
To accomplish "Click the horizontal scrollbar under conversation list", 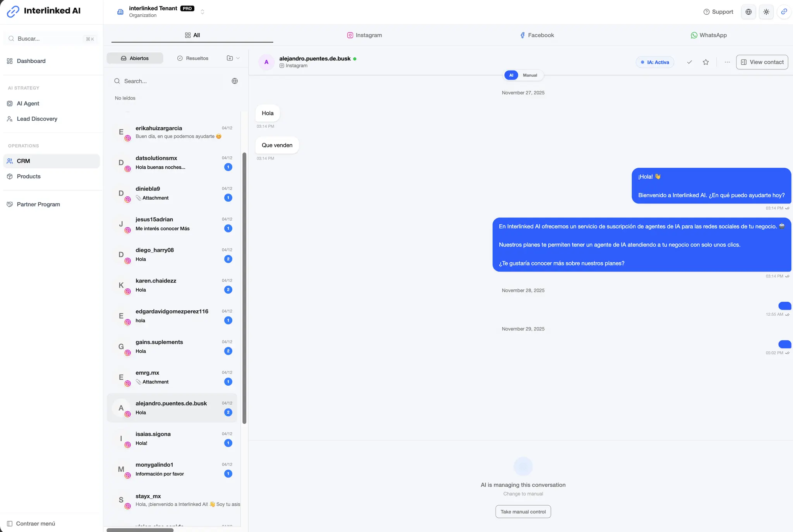I will pos(140,530).
